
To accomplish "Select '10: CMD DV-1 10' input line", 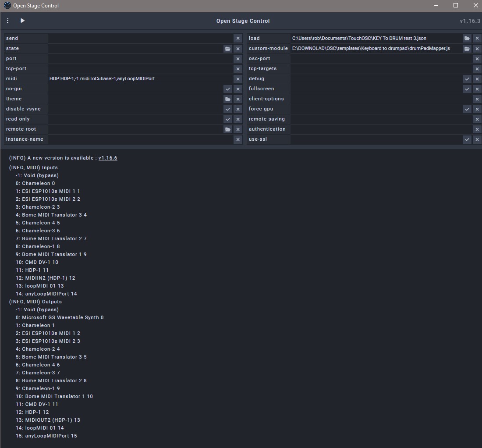I will (x=37, y=262).
